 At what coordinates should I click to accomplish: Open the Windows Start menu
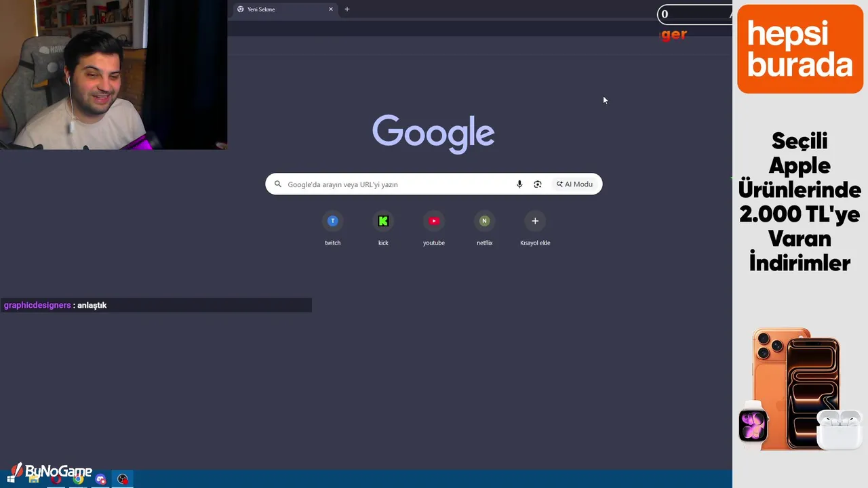[x=11, y=479]
